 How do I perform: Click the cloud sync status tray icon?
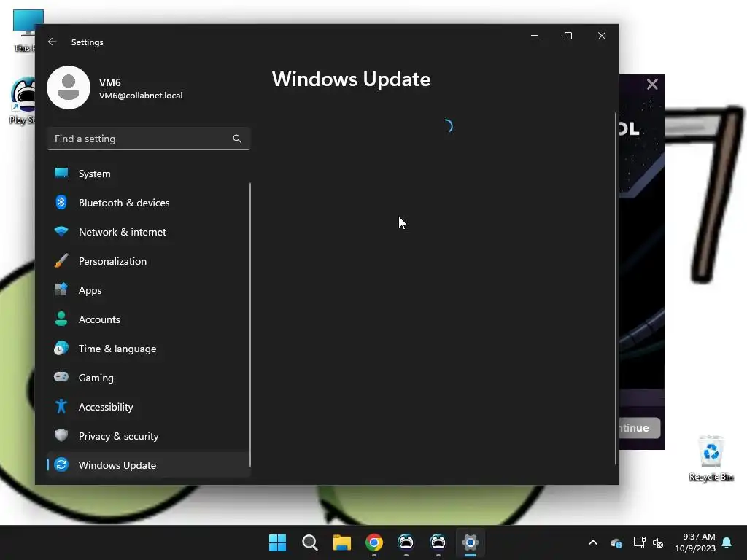coord(616,542)
